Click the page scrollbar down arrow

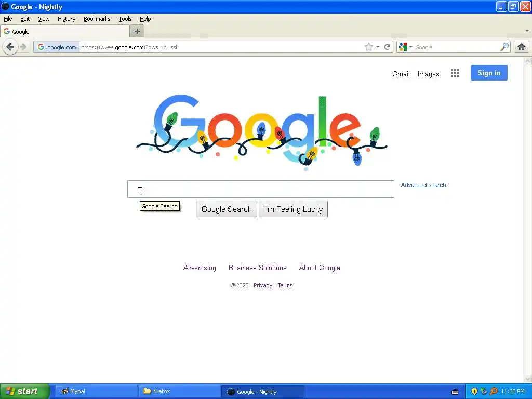click(528, 379)
